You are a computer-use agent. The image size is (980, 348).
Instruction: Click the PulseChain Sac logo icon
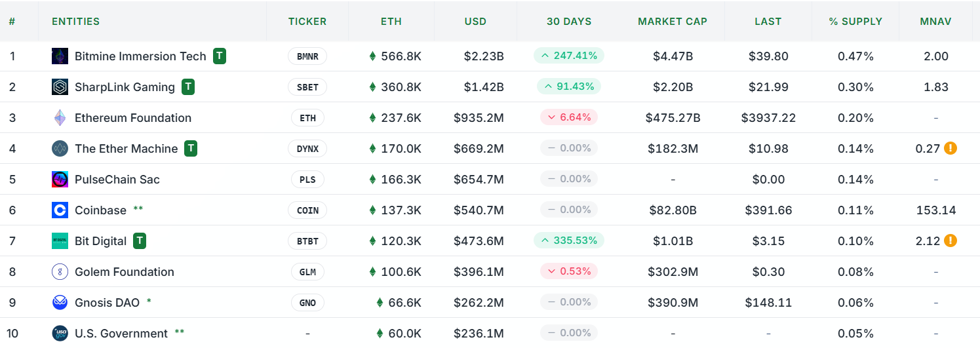pos(60,180)
